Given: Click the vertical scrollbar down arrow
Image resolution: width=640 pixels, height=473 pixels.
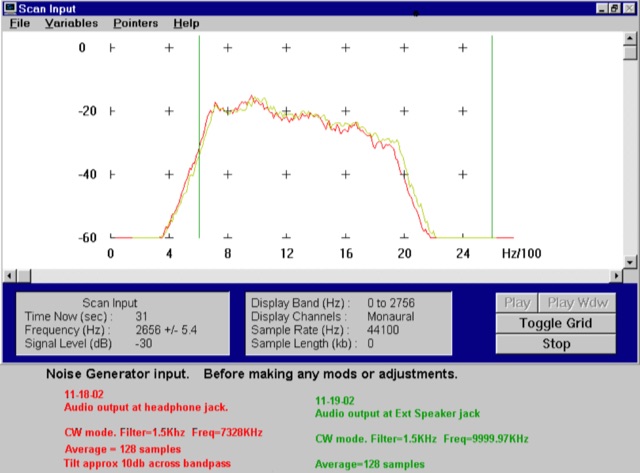Looking at the screenshot, I should point(630,261).
